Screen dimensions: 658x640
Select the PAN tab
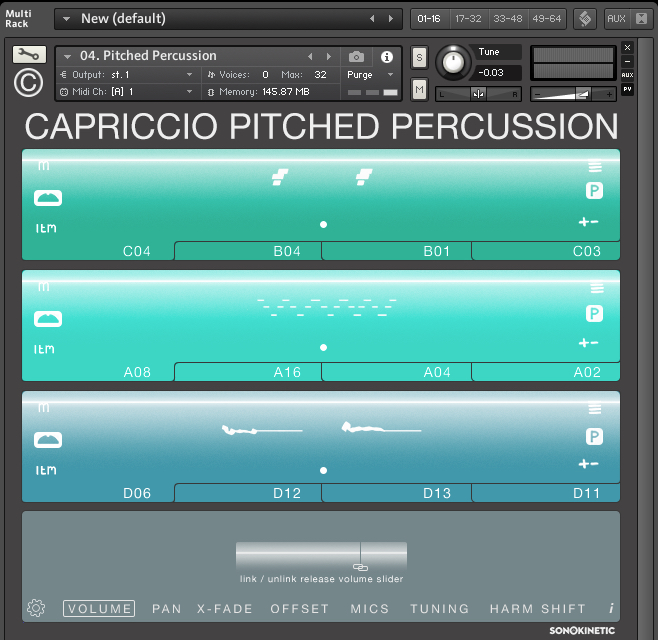click(x=167, y=609)
